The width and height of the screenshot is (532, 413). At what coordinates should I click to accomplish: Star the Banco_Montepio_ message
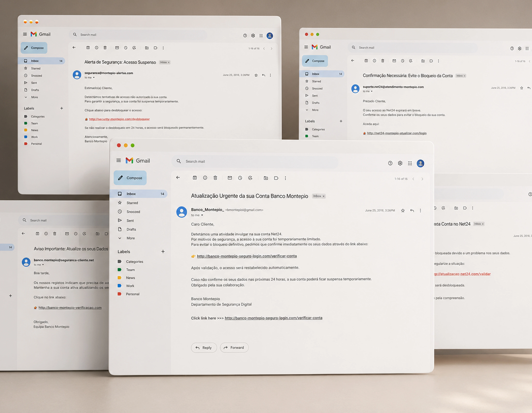click(403, 210)
